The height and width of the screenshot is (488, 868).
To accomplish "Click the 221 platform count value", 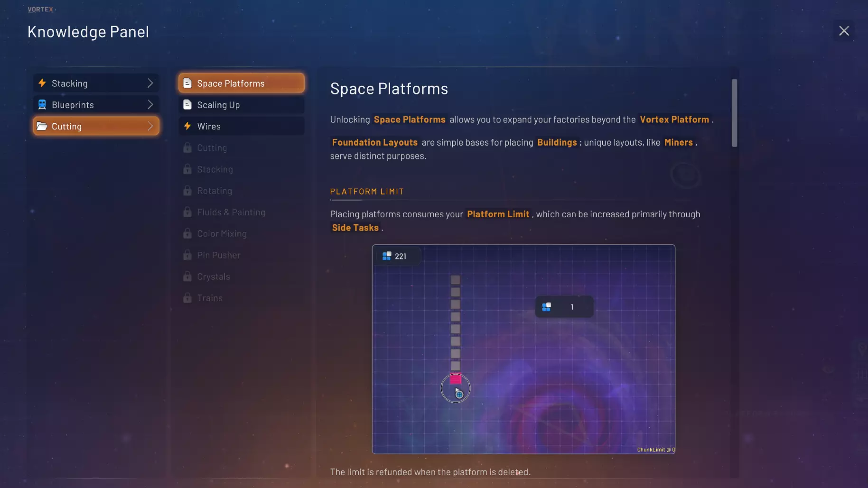I will [x=401, y=256].
